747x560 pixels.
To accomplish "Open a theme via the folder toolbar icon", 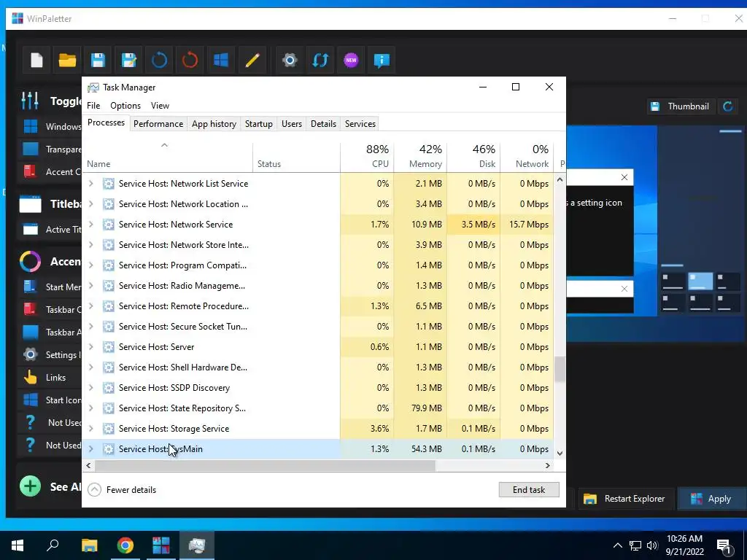I will tap(67, 60).
